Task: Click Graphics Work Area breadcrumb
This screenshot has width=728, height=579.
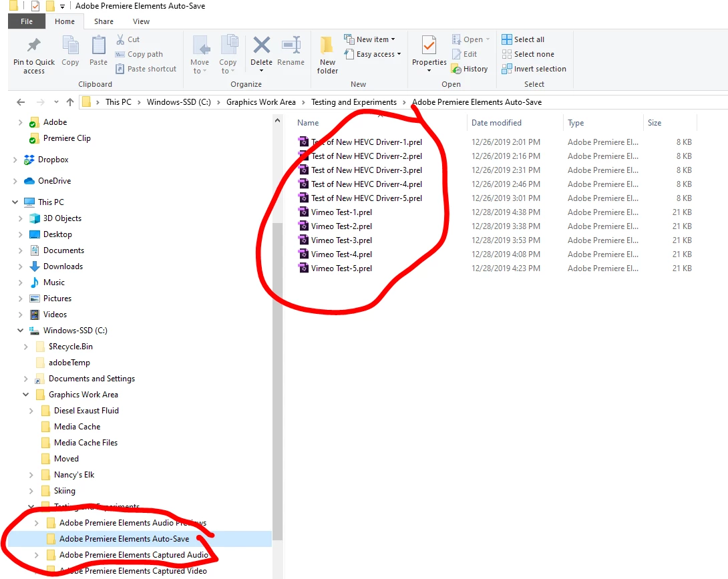Action: point(261,102)
